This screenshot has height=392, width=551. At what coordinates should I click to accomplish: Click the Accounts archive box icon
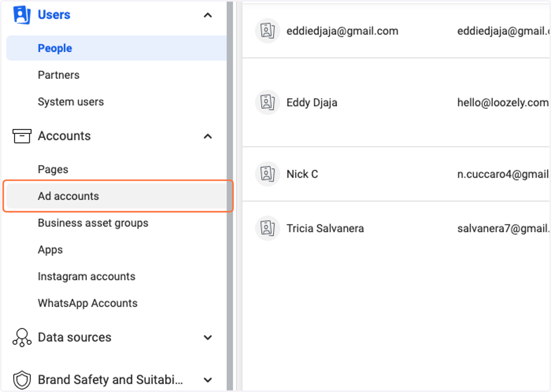click(22, 136)
